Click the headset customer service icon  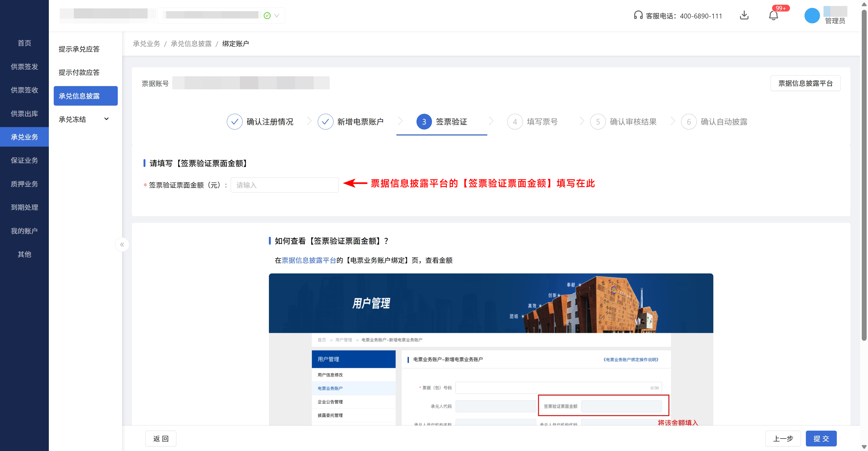[x=638, y=15]
